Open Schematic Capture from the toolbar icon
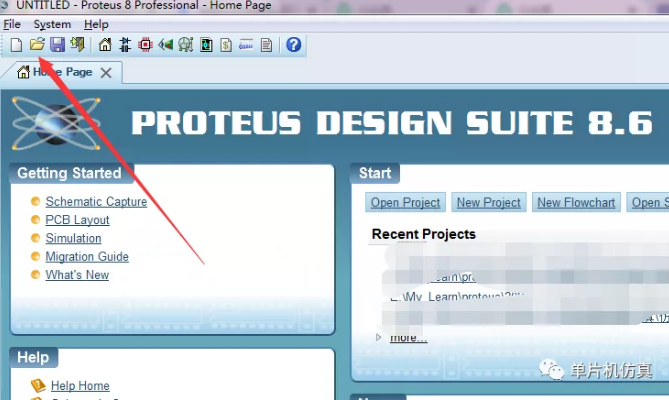This screenshot has height=400, width=669. 126,45
